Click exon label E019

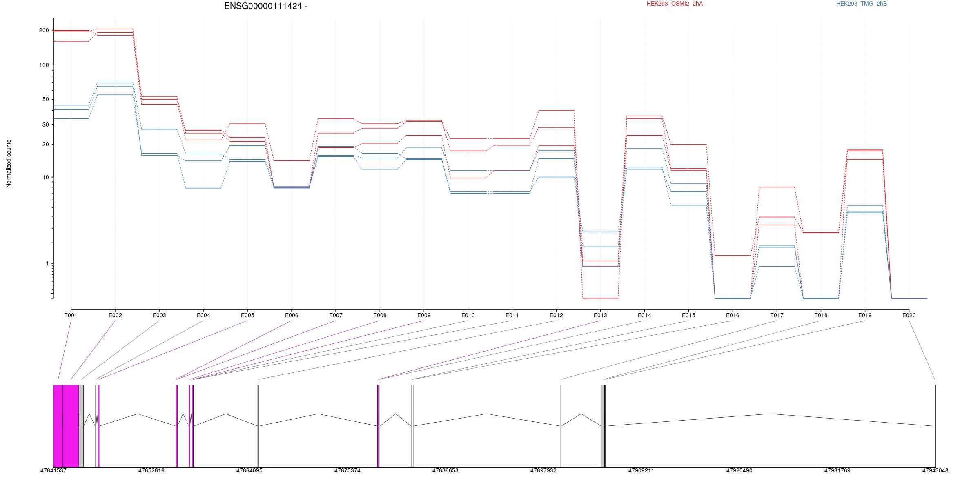[865, 315]
